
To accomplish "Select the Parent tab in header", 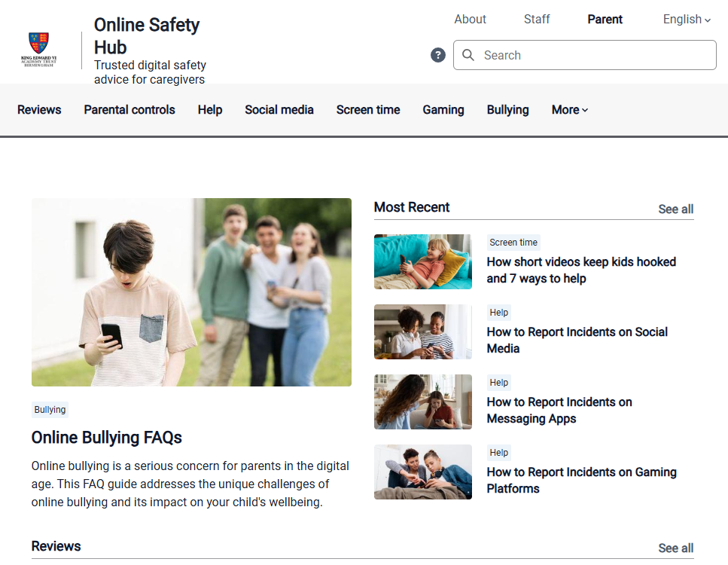I will 605,20.
